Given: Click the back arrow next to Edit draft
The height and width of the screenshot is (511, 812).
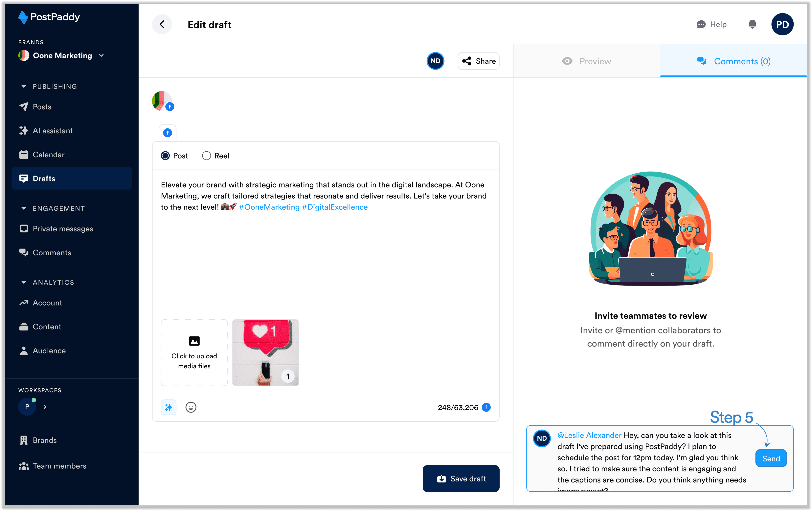Looking at the screenshot, I should point(162,24).
